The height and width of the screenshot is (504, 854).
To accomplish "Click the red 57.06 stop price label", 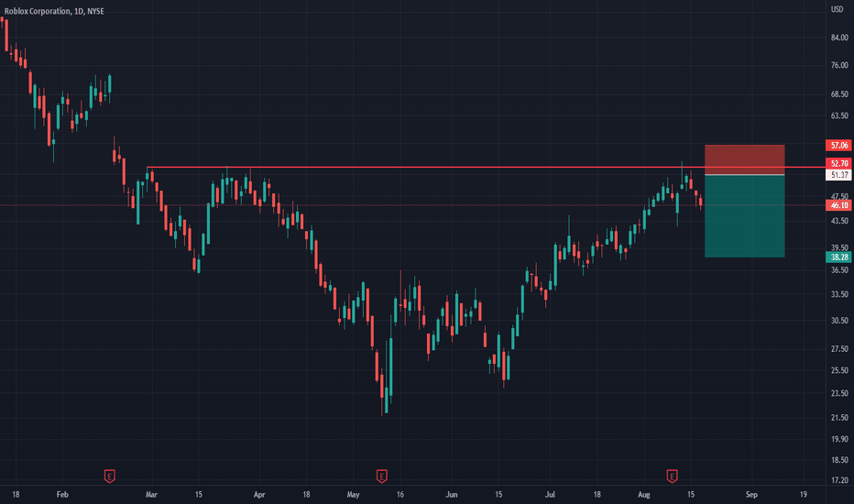I will click(838, 146).
